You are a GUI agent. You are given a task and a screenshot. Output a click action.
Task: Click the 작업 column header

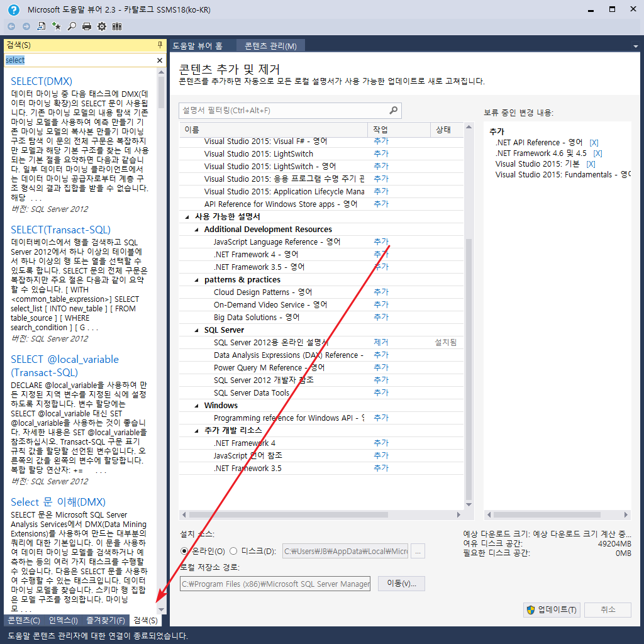[399, 130]
